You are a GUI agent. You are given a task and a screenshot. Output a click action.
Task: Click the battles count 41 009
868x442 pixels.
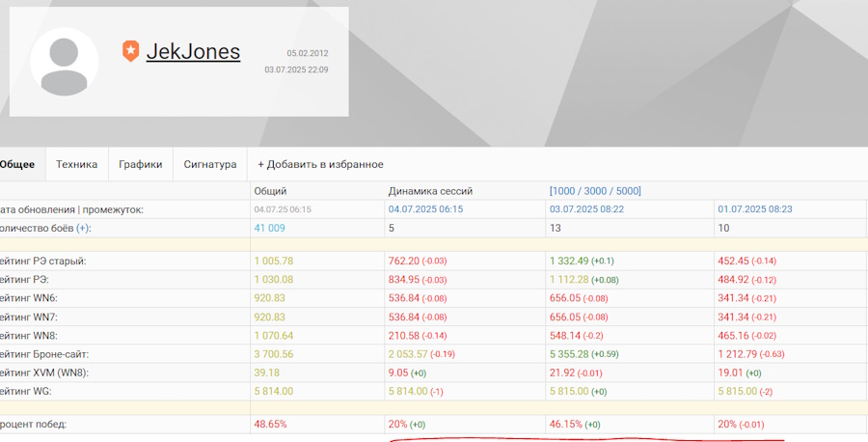coord(270,228)
